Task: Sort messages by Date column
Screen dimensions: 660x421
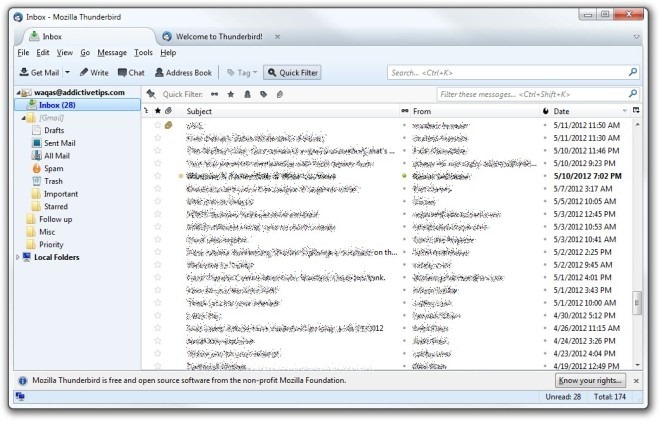Action: pos(589,111)
